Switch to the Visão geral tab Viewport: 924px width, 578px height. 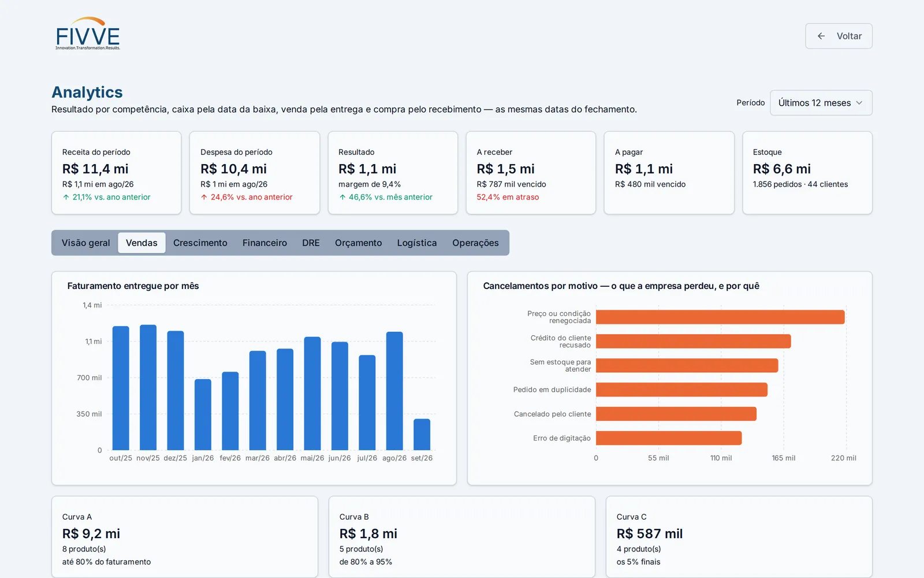85,243
